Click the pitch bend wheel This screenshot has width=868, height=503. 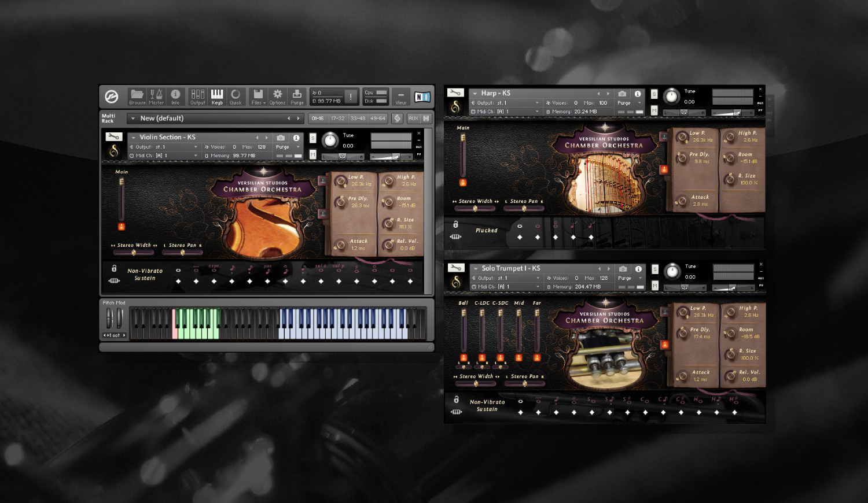tap(109, 318)
